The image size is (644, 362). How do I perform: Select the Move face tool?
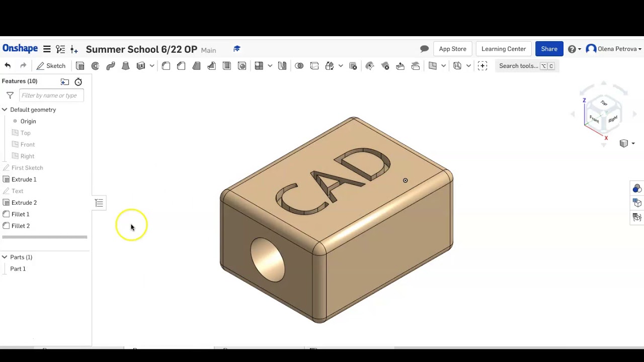(x=400, y=66)
